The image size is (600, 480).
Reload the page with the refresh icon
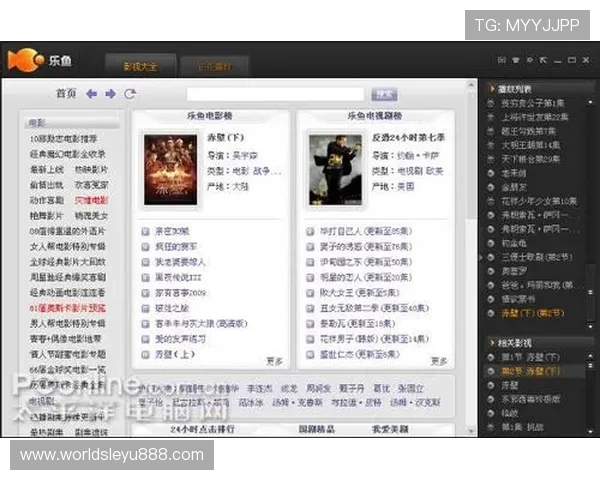(x=130, y=94)
